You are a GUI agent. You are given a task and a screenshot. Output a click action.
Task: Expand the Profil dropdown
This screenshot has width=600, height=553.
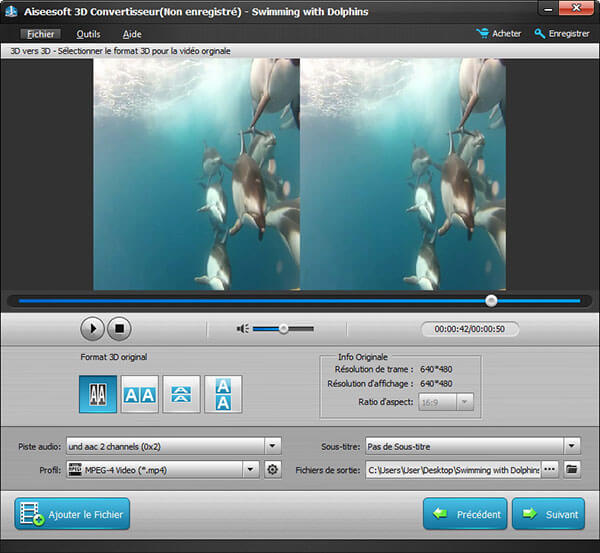[x=250, y=469]
